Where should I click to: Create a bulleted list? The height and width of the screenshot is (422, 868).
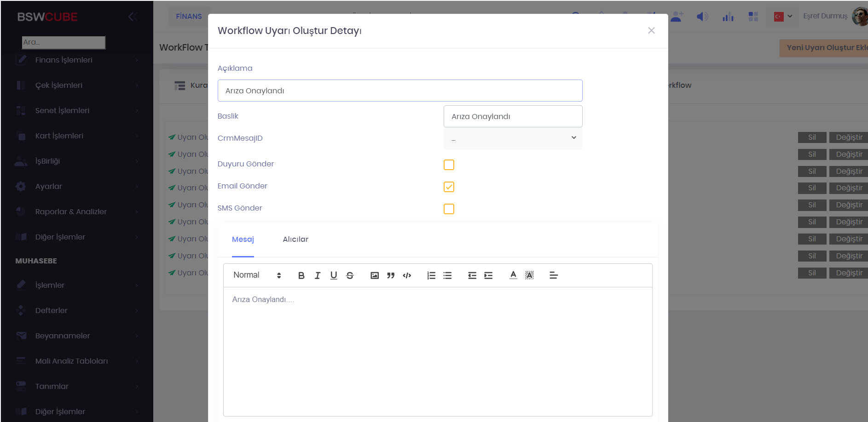point(447,275)
